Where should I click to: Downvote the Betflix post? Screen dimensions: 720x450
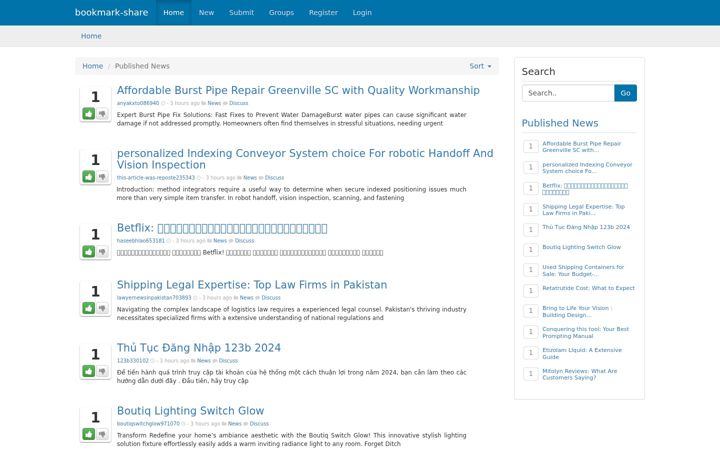pos(102,251)
